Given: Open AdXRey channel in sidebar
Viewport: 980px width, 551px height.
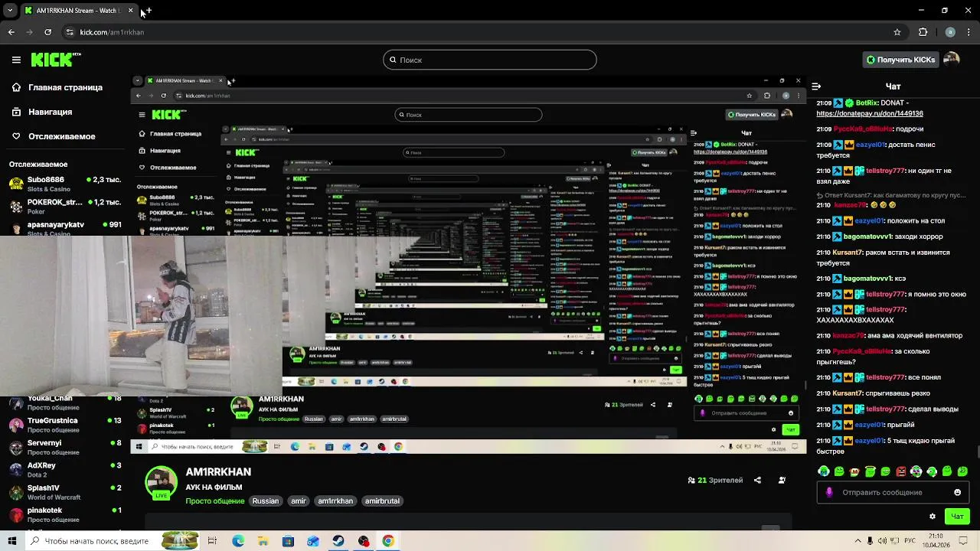Looking at the screenshot, I should tap(65, 469).
